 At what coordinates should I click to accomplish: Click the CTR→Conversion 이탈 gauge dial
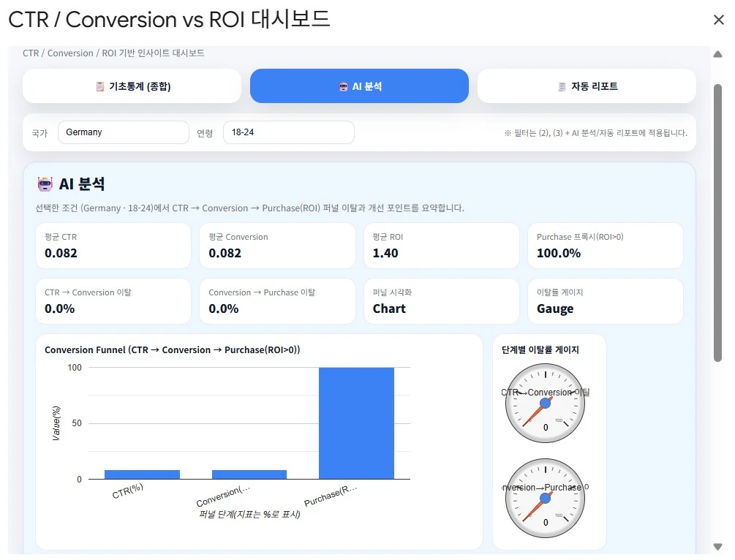click(x=545, y=403)
